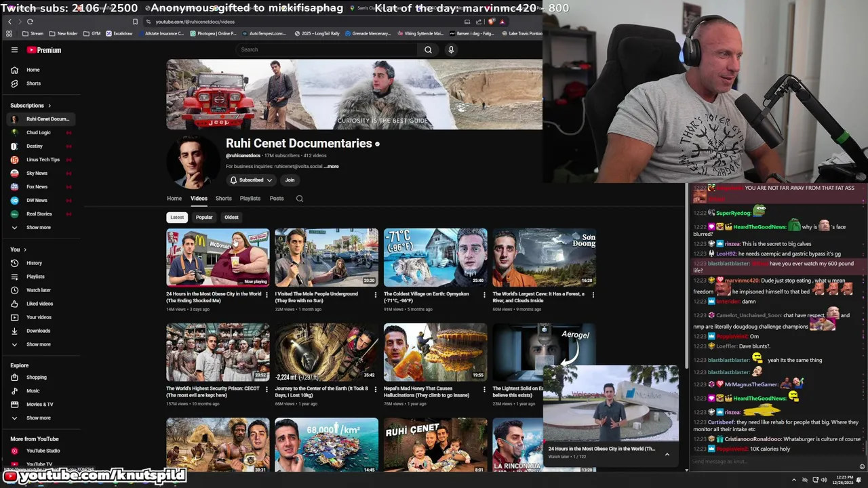Open Your videos in the sidebar
Screen dimensions: 868x488
pyautogui.click(x=41, y=317)
